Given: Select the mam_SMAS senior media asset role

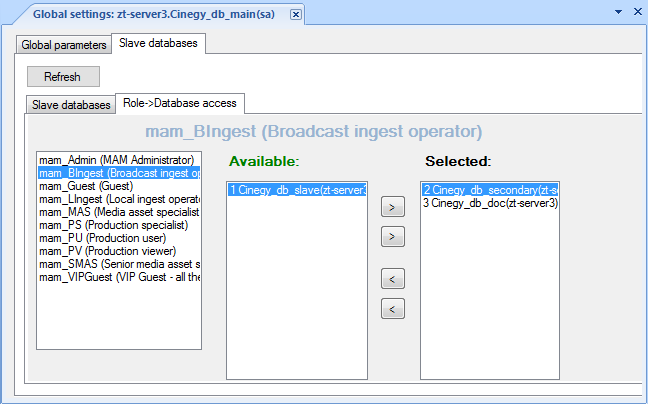Looking at the screenshot, I should [119, 264].
